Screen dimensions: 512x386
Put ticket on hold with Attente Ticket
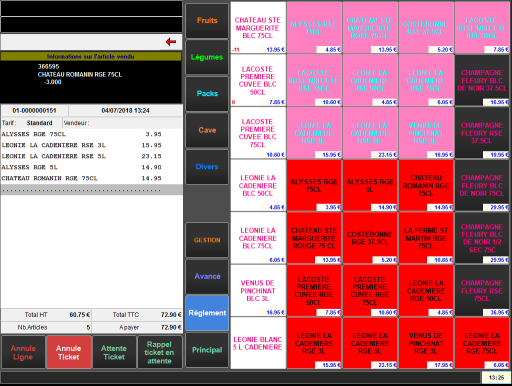(114, 352)
